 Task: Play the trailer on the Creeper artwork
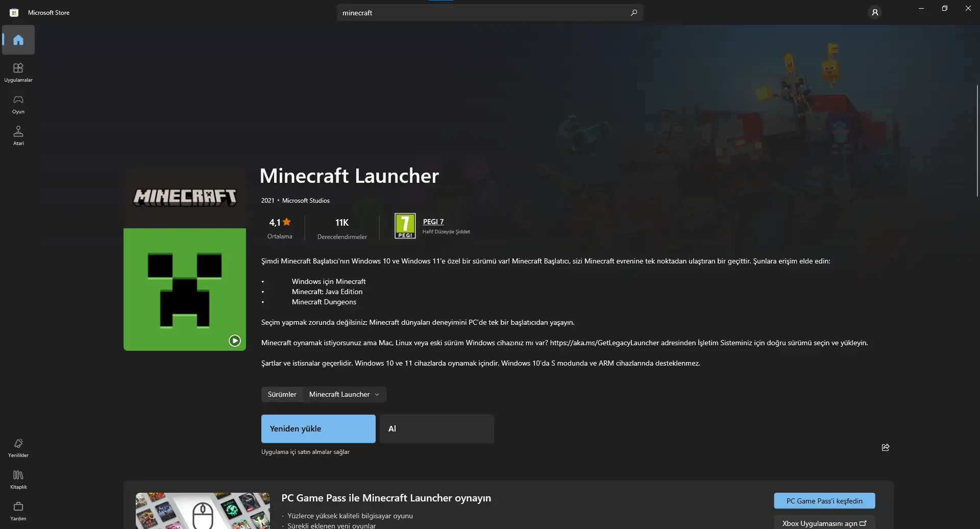235,341
